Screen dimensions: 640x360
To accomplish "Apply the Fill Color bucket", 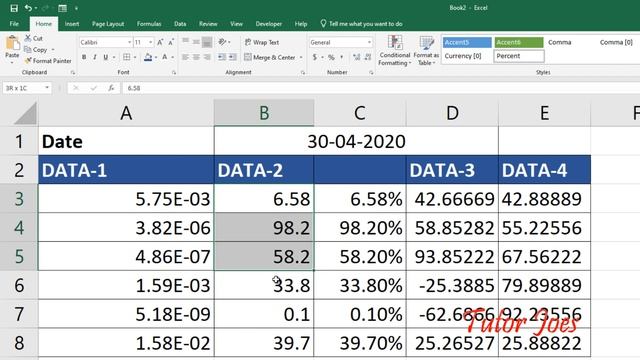I will [148, 57].
